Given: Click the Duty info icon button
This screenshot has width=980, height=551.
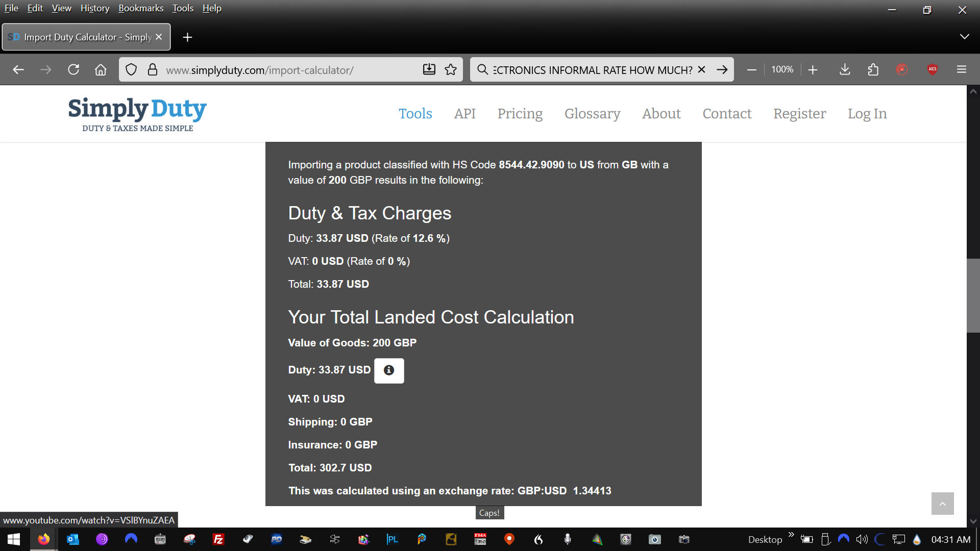Looking at the screenshot, I should pos(388,370).
